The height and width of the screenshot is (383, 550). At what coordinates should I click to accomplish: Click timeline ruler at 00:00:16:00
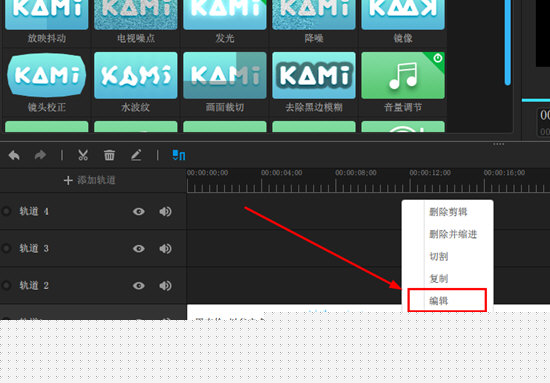pyautogui.click(x=504, y=173)
